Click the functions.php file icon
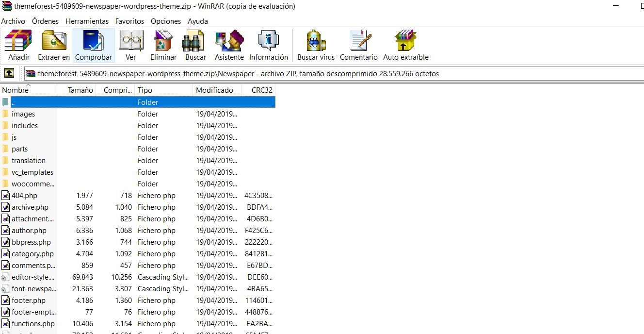The width and height of the screenshot is (644, 334). pos(6,324)
